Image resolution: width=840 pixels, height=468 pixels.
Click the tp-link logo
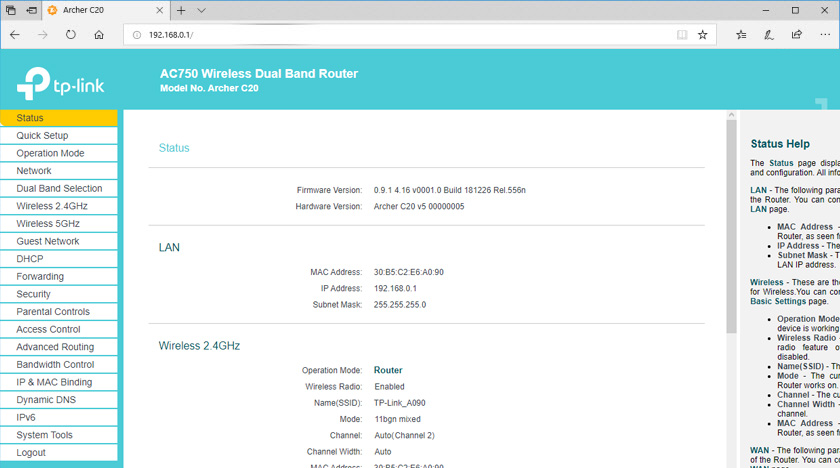click(x=61, y=83)
